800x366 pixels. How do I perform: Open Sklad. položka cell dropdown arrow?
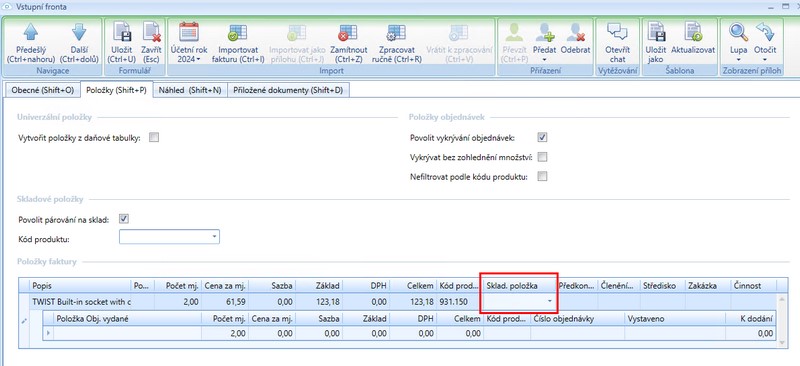pyautogui.click(x=549, y=301)
